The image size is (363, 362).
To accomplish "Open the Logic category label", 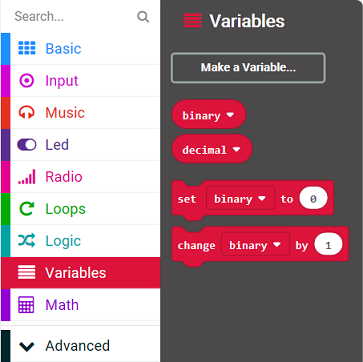I will click(x=63, y=241).
